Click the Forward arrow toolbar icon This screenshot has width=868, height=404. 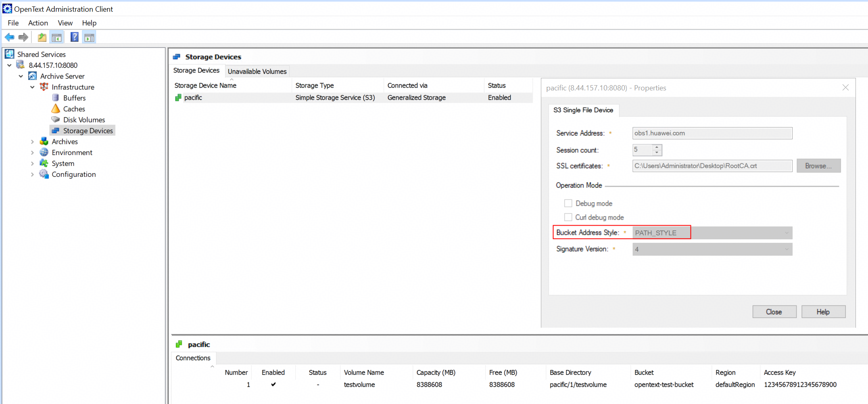(23, 38)
